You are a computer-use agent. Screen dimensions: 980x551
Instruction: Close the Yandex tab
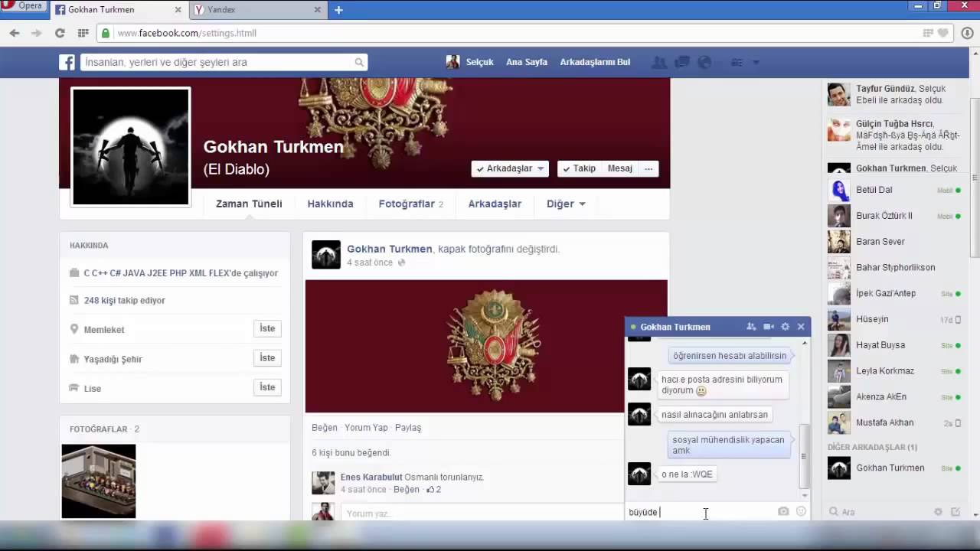tap(317, 10)
